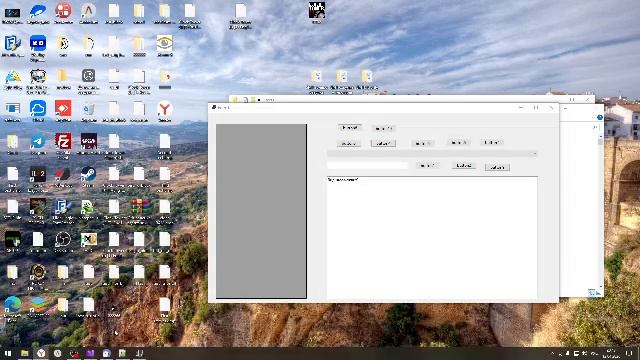Open the purple round Viber taskbar icon
Viewport: 640px width, 360px height.
coord(107,353)
